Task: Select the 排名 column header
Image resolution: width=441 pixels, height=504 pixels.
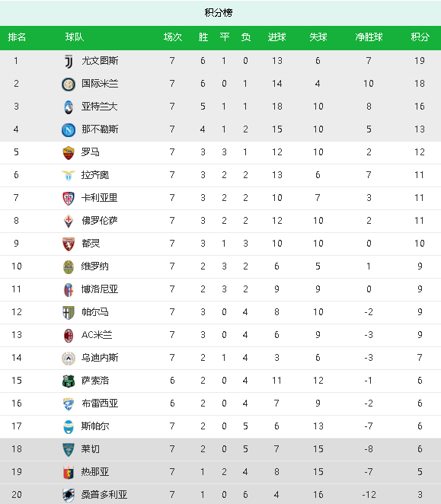Action: (17, 37)
